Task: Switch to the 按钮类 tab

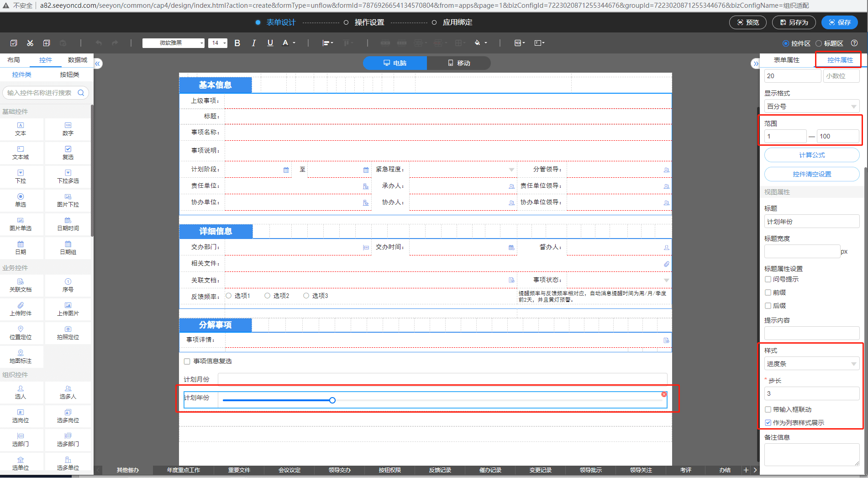Action: click(69, 74)
